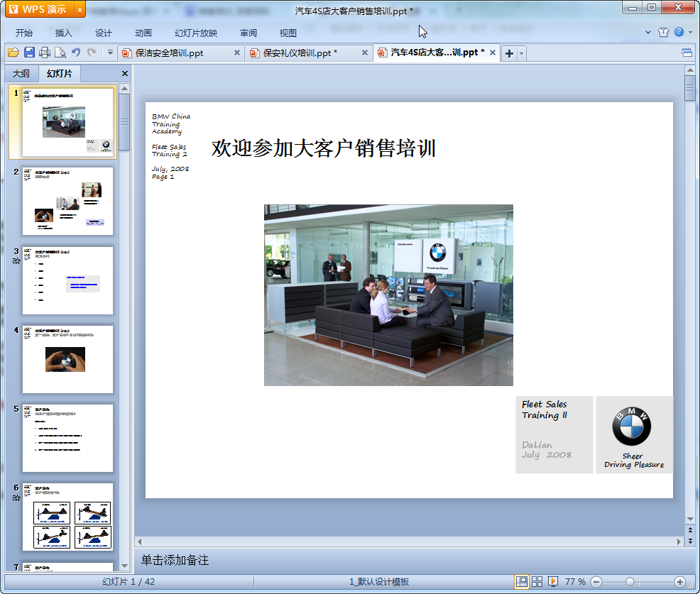Switch to Slide Sorter view icon

tap(537, 581)
